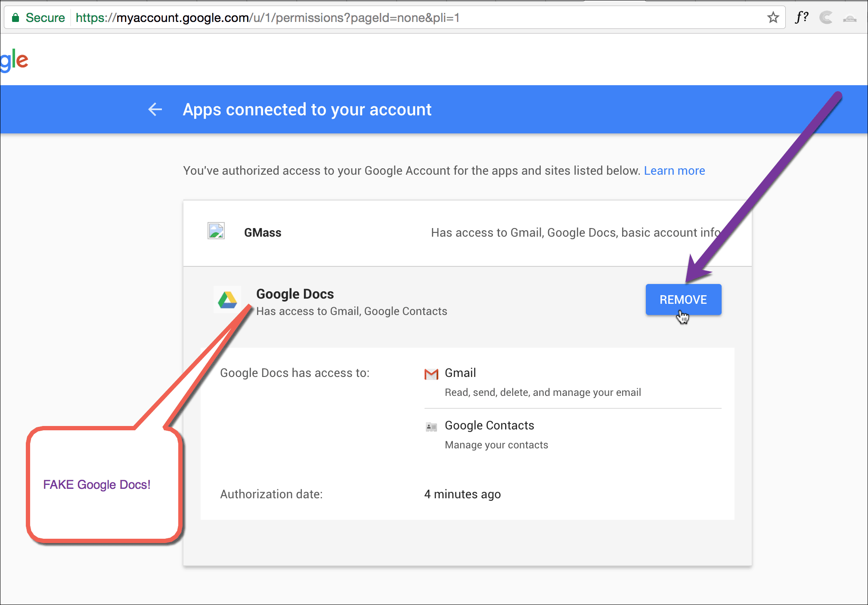Click the Google Contacts icon
This screenshot has height=605, width=868.
(x=431, y=426)
